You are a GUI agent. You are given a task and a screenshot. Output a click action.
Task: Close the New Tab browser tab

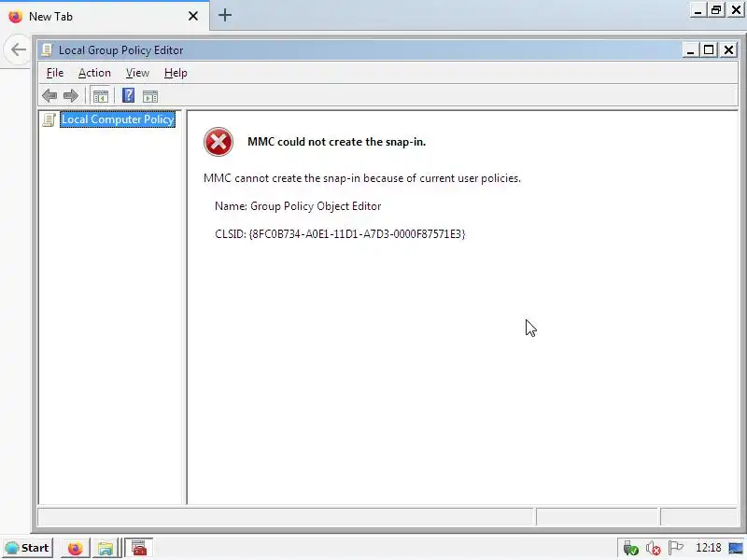[x=193, y=16]
